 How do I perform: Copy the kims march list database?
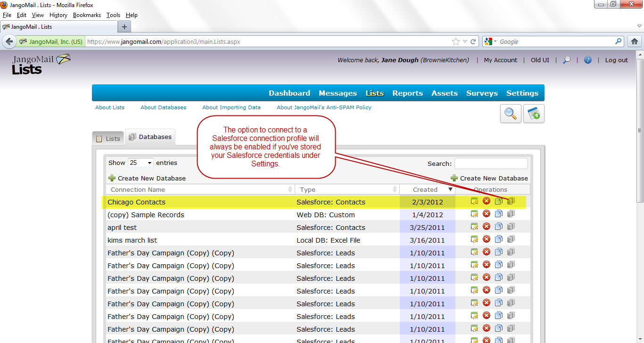pos(499,239)
